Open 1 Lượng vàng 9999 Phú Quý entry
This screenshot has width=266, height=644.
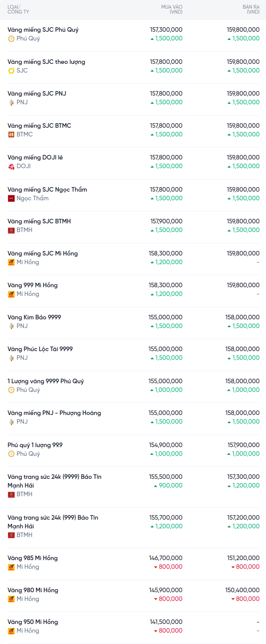(x=46, y=381)
